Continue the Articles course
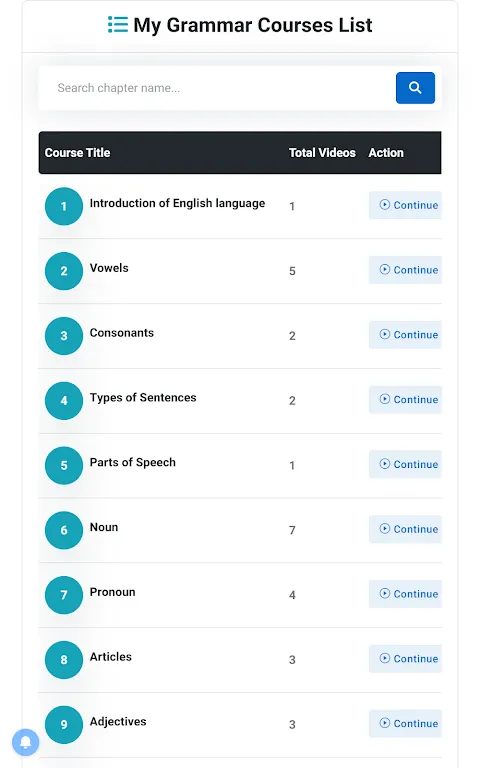Image resolution: width=480 pixels, height=768 pixels. (405, 659)
